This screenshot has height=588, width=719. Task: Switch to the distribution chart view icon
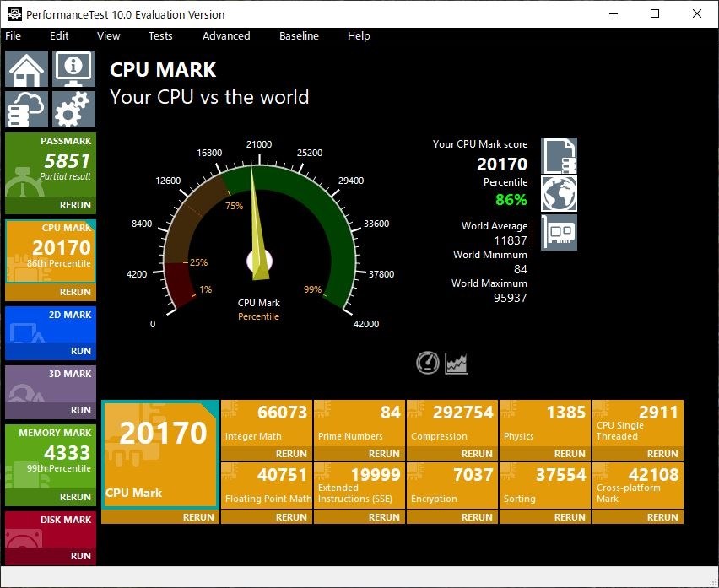point(457,363)
